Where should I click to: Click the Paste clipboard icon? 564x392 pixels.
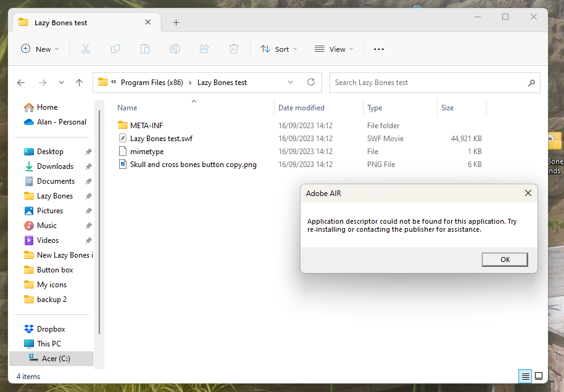click(x=145, y=49)
